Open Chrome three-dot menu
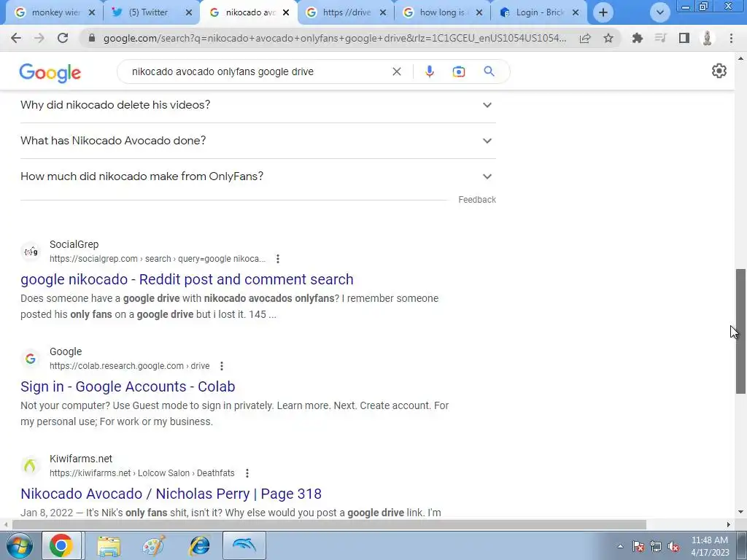The image size is (747, 560). pos(731,38)
